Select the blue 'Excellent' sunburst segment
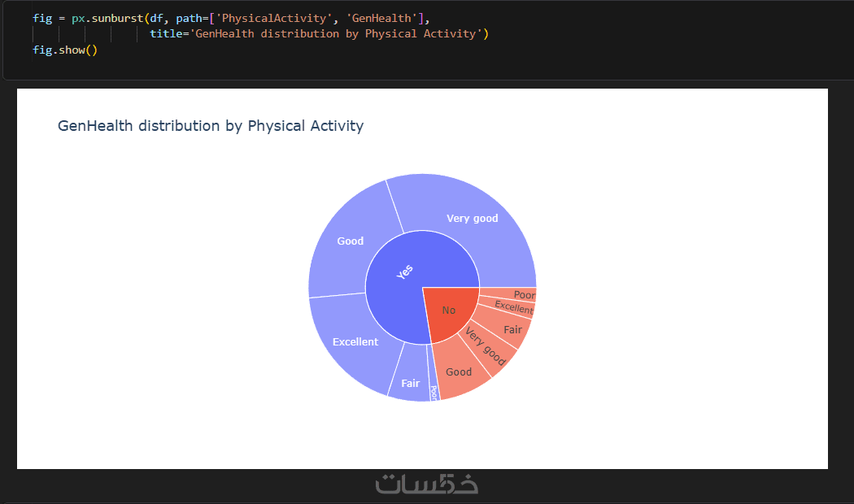Image resolution: width=854 pixels, height=504 pixels. pyautogui.click(x=355, y=342)
